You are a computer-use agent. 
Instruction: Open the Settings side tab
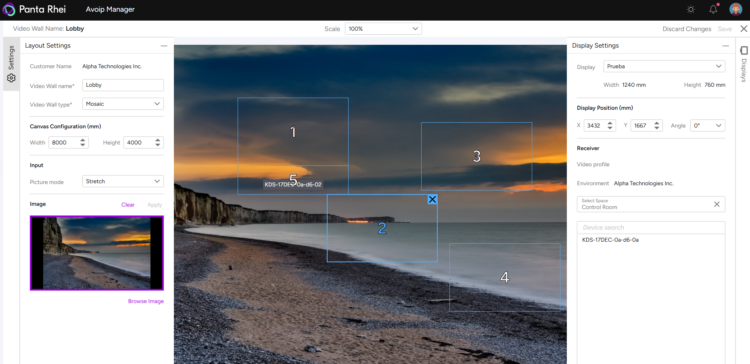click(11, 64)
